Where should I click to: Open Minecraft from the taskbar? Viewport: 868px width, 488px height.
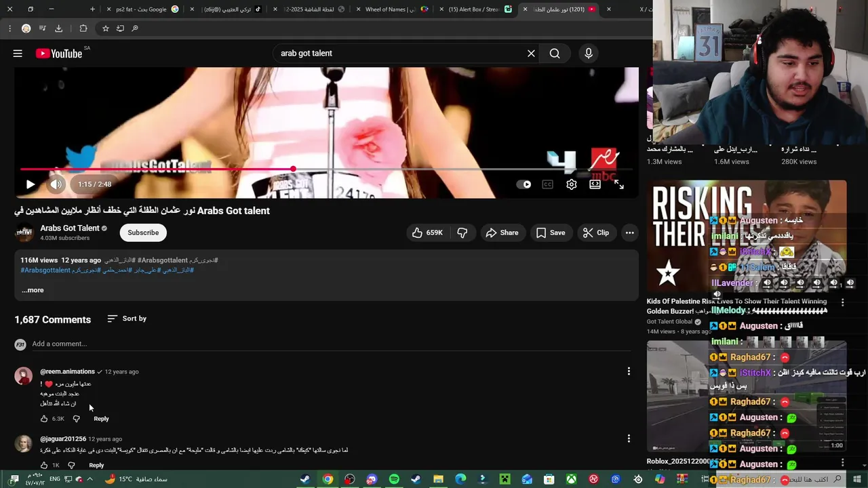[x=505, y=479]
